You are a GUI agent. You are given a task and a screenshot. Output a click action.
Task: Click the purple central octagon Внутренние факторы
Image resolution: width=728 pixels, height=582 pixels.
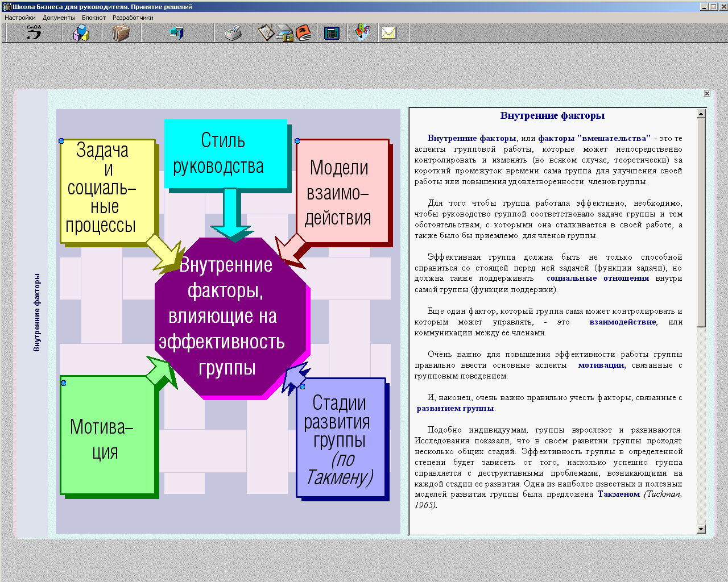(230, 317)
